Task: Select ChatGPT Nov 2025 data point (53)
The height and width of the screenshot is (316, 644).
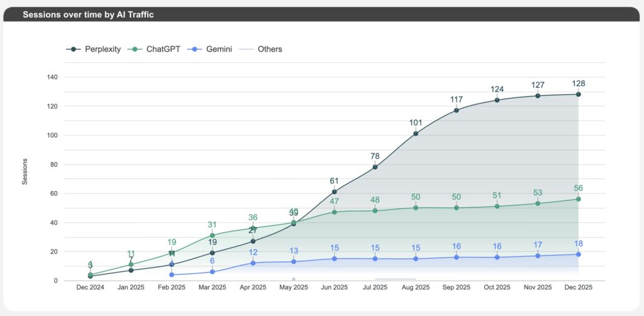Action: [538, 204]
